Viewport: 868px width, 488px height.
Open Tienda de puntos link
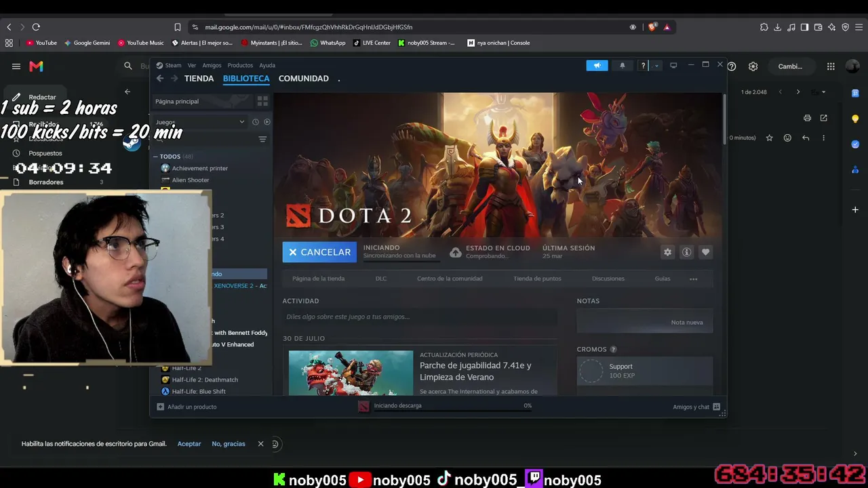point(537,279)
